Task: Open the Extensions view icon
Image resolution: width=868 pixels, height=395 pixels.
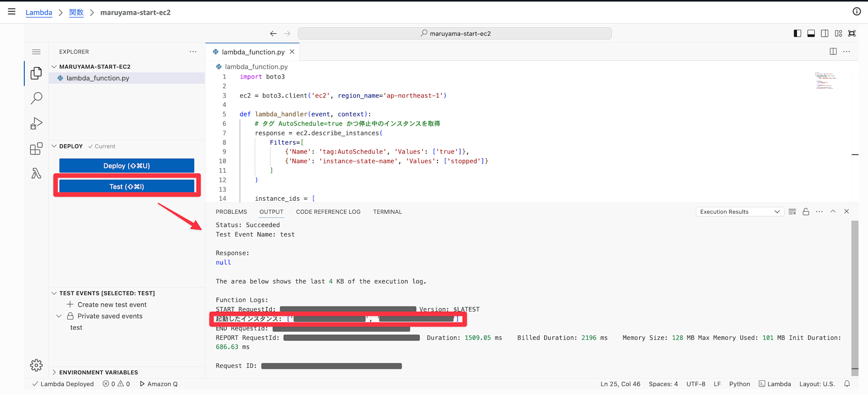Action: point(36,149)
